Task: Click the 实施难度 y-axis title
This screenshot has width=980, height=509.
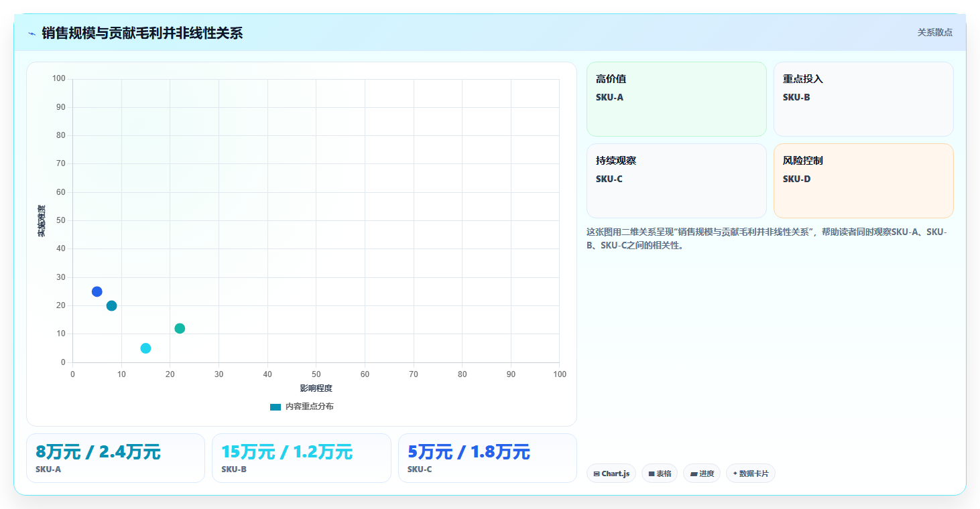Action: tap(42, 221)
